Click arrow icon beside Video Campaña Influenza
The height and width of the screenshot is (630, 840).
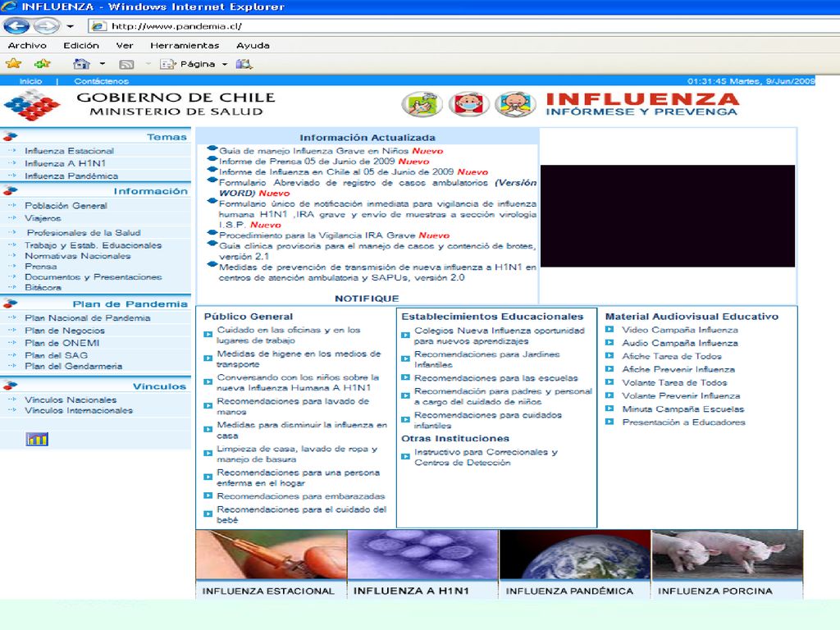[609, 330]
